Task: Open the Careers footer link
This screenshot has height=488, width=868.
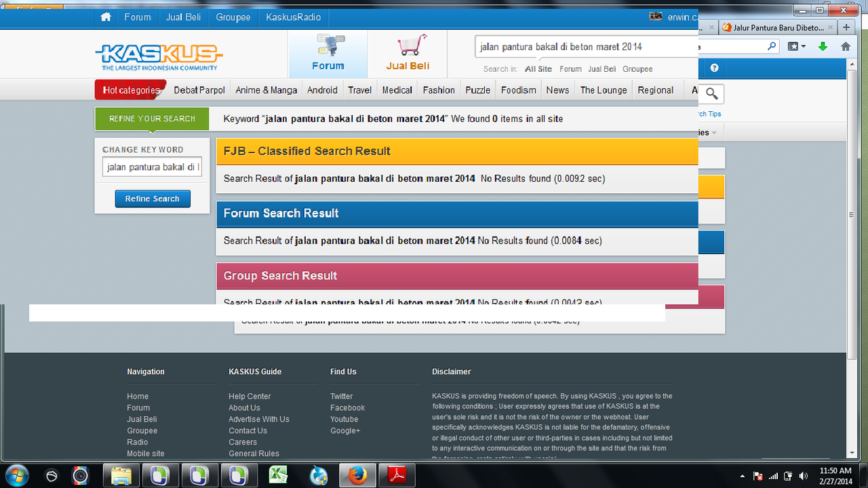Action: 243,443
